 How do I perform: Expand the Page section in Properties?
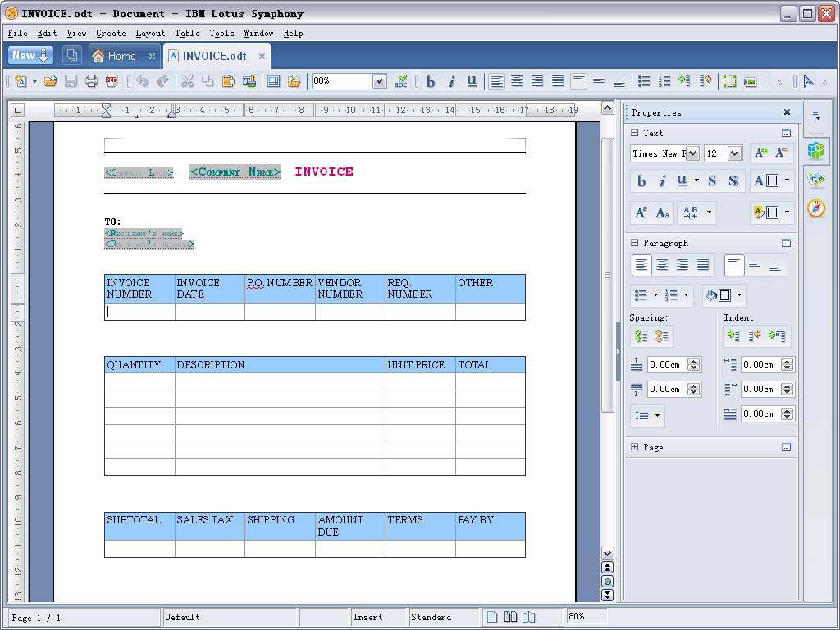pos(635,447)
